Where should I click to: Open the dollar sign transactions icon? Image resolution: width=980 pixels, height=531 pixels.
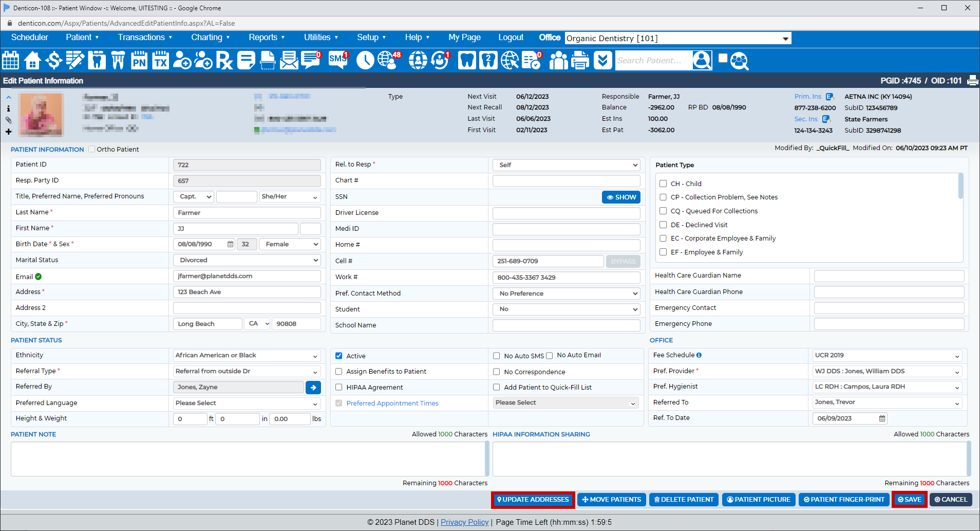click(53, 60)
